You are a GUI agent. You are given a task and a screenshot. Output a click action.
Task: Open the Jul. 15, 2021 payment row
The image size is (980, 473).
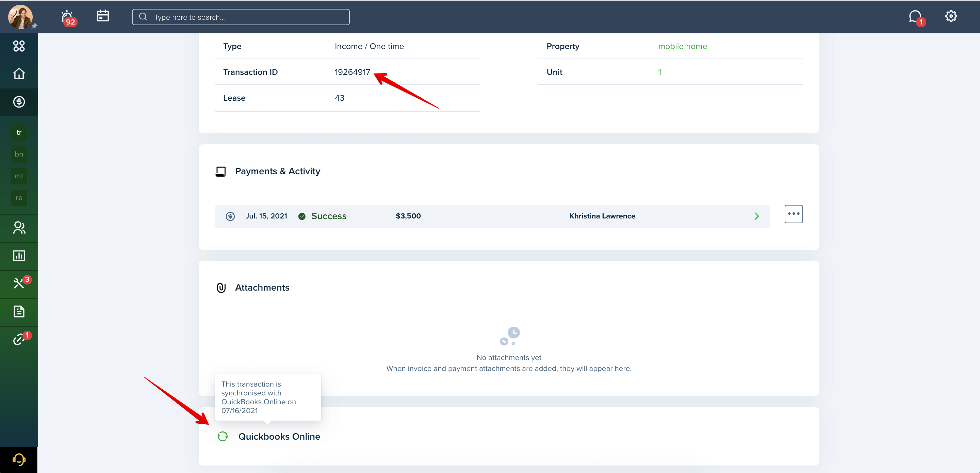492,216
